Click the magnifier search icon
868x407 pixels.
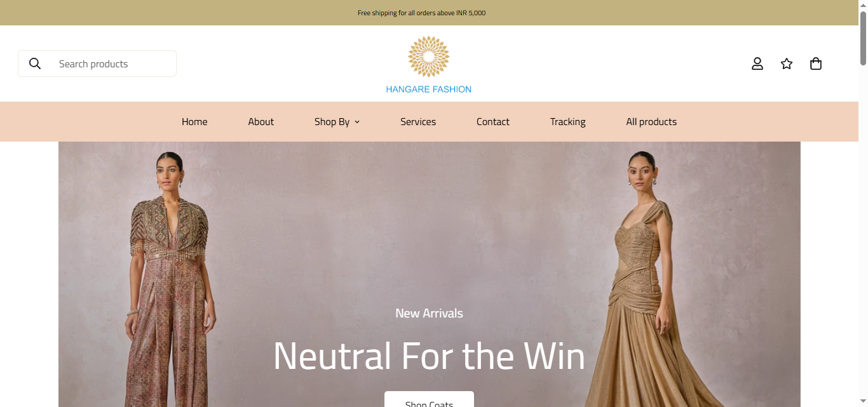[35, 63]
